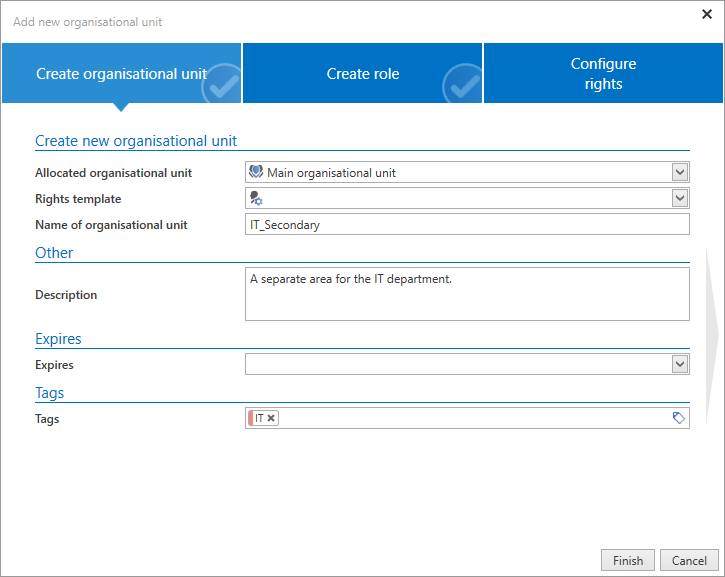Expand the Allocated organisational unit dropdown
725x577 pixels.
(x=680, y=172)
